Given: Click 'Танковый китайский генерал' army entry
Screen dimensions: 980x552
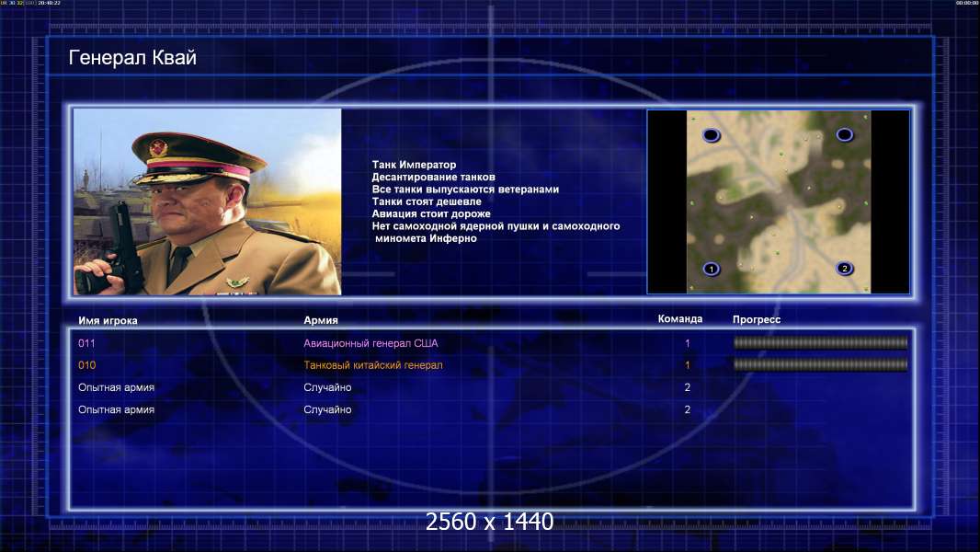Looking at the screenshot, I should [x=373, y=365].
